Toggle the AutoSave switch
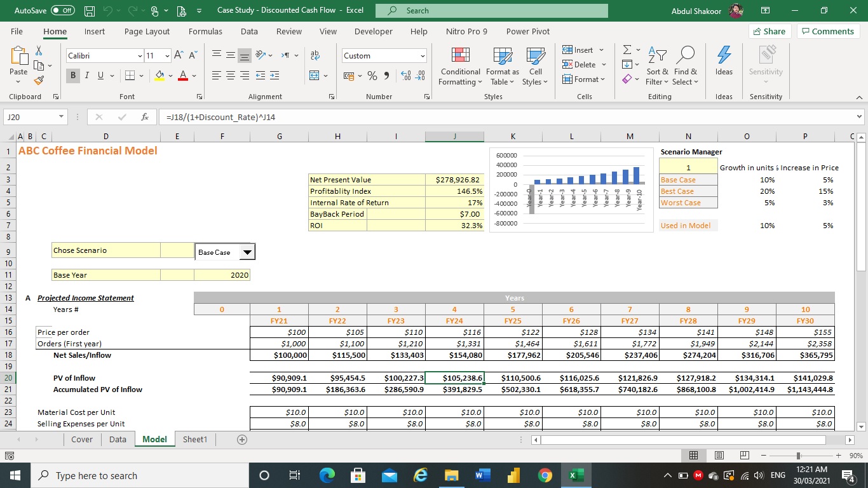The width and height of the screenshot is (868, 488). (x=62, y=11)
